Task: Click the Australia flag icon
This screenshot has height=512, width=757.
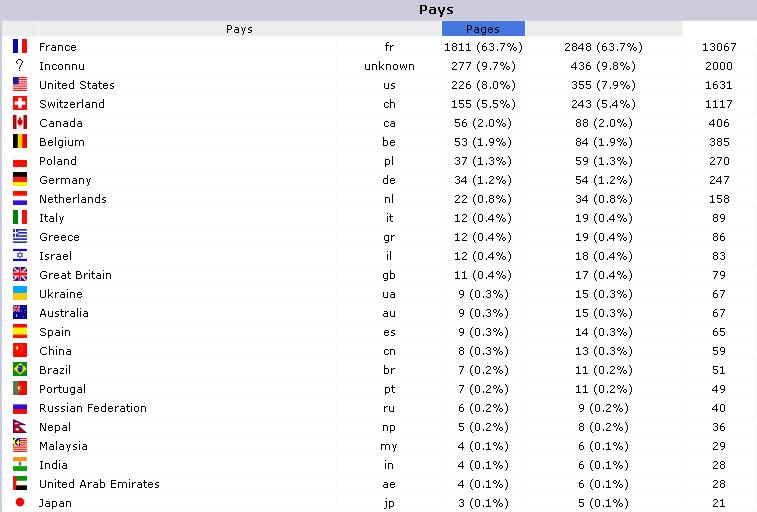Action: pos(20,313)
